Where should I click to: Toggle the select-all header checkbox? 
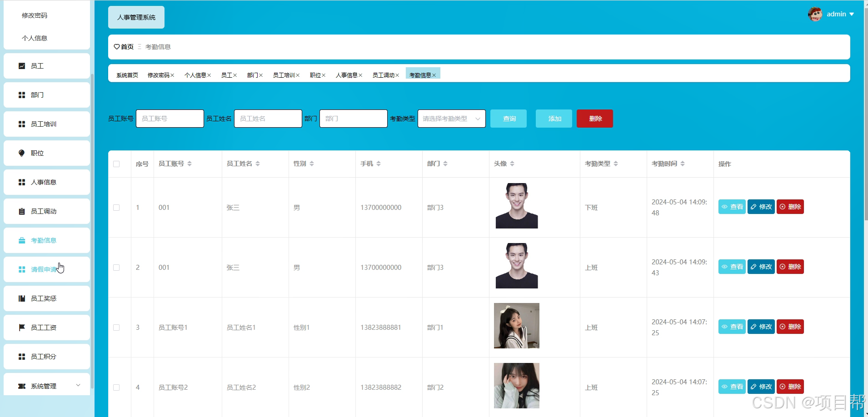coord(116,164)
